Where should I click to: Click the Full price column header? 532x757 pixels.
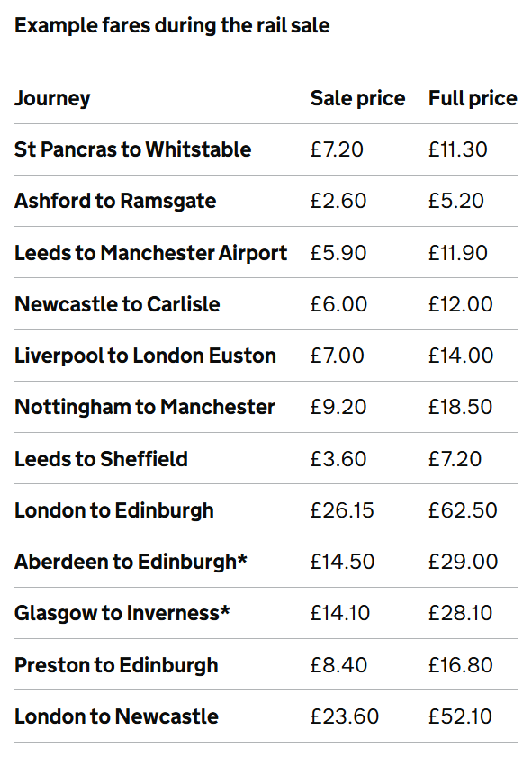(473, 98)
